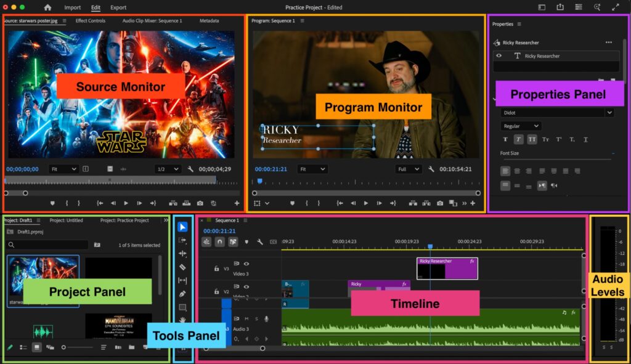Play the Program Monitor sequence

click(x=366, y=203)
